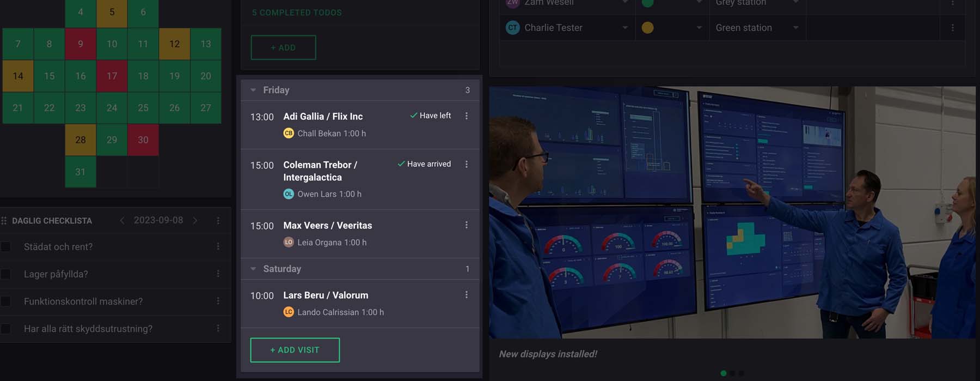Screen dimensions: 980x381
Task: Open Daglig Checklista kebab menu
Action: 218,221
